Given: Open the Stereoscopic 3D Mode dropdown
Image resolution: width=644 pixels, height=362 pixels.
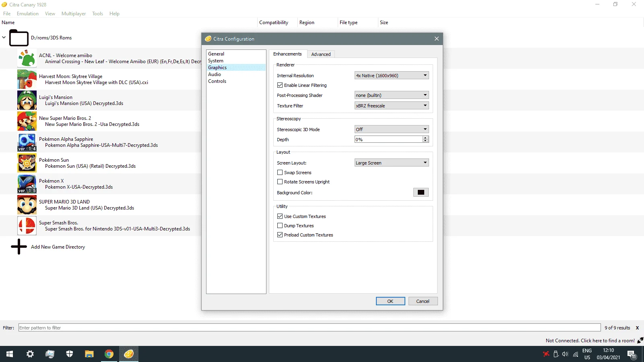Looking at the screenshot, I should [392, 129].
